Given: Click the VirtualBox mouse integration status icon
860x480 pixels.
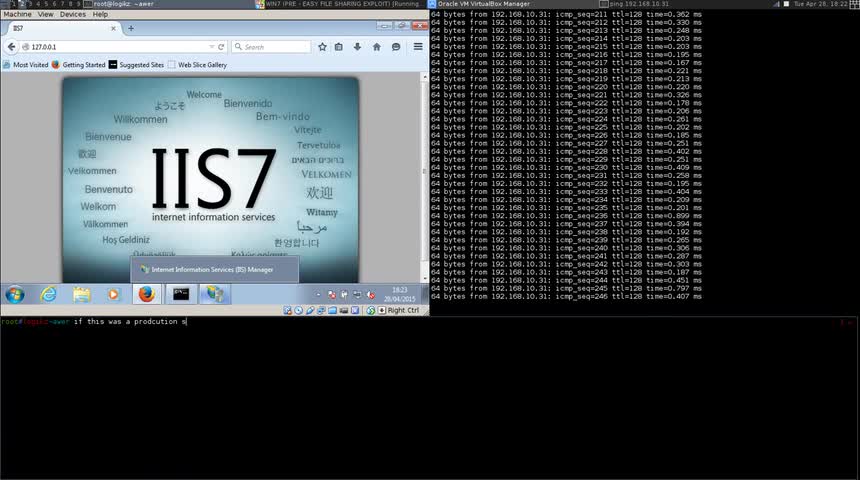Looking at the screenshot, I should 371,310.
